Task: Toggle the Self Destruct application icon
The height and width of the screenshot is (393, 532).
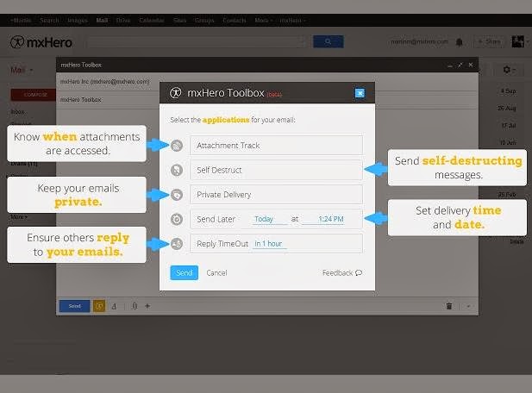Action: [x=177, y=170]
